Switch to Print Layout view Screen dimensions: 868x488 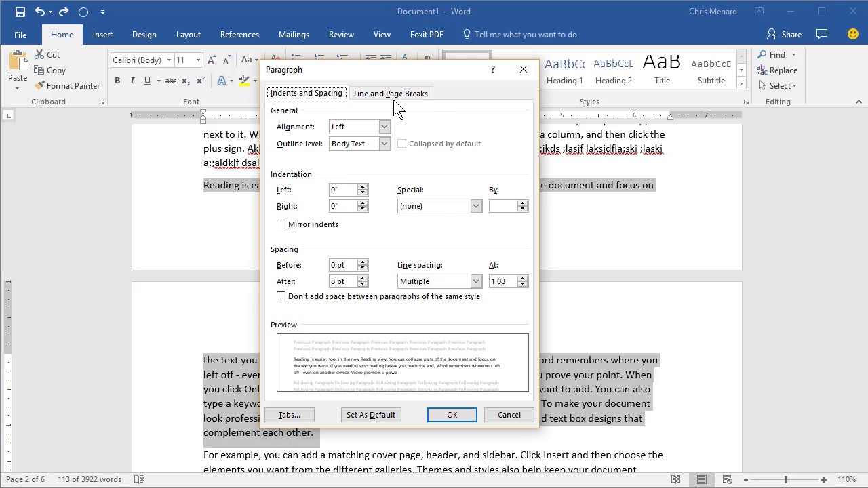click(x=702, y=479)
